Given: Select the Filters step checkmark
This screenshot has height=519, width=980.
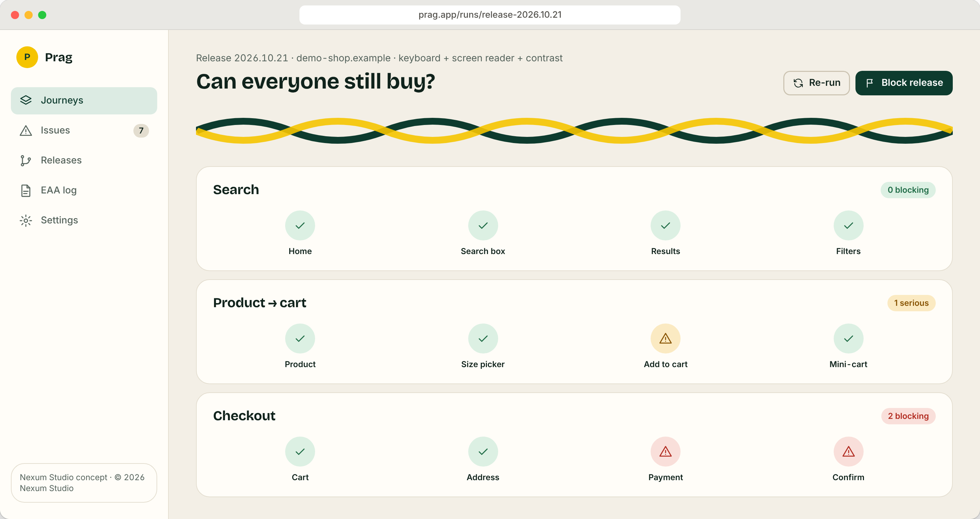Looking at the screenshot, I should [848, 225].
